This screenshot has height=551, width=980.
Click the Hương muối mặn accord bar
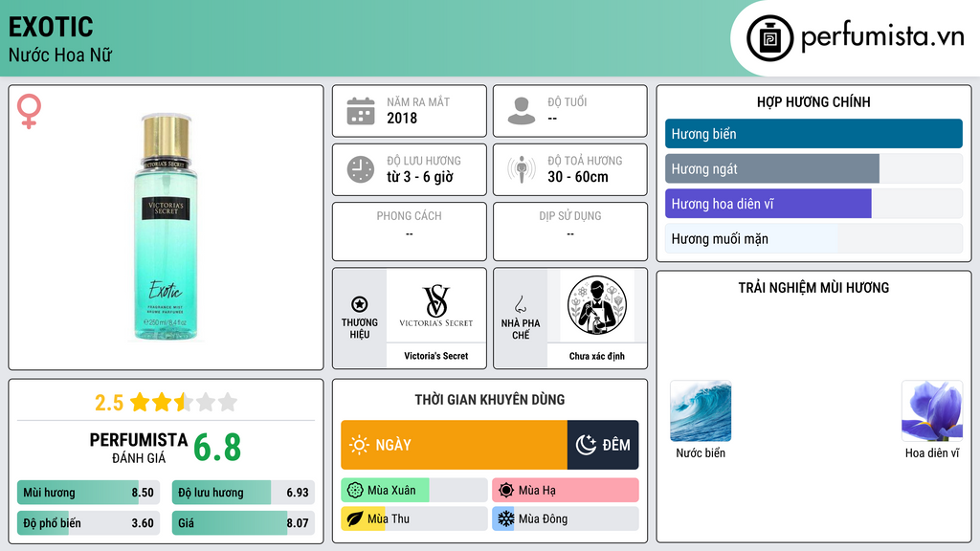[x=813, y=238]
